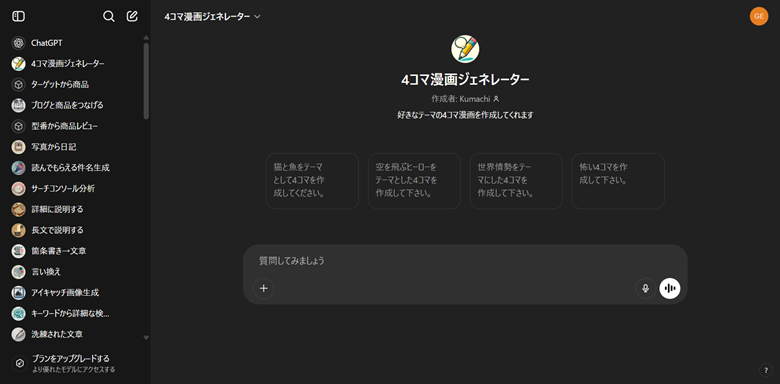This screenshot has width=780, height=384.
Task: Click the icon beside サーチコンソール分析
Action: click(x=18, y=189)
